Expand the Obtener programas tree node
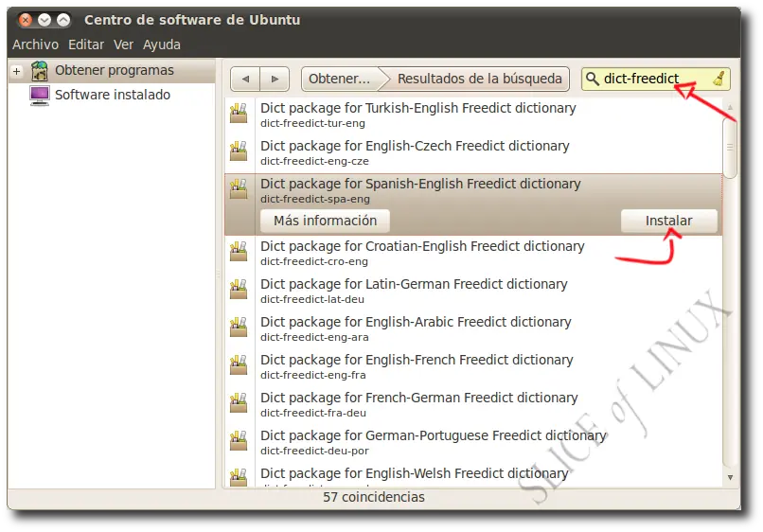Viewport: 763px width, 532px height. 16,71
